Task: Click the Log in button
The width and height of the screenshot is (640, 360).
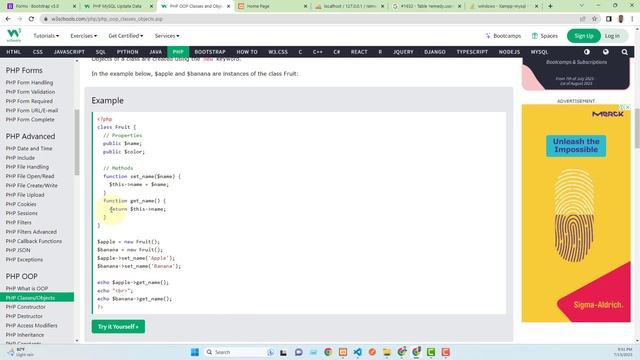Action: coord(612,36)
